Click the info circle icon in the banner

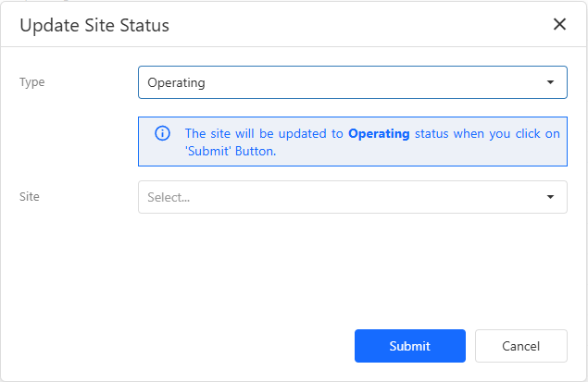(x=162, y=133)
